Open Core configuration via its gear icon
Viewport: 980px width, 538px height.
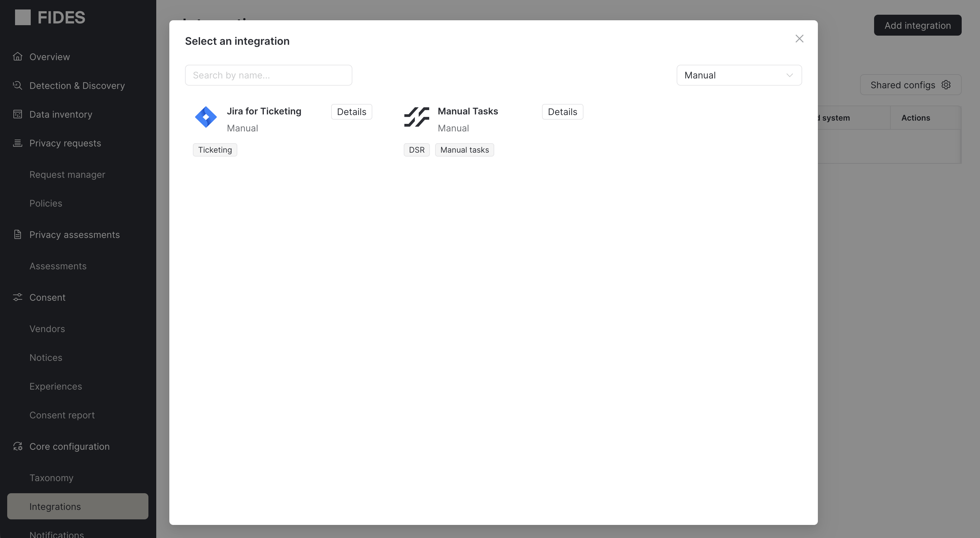(x=18, y=446)
